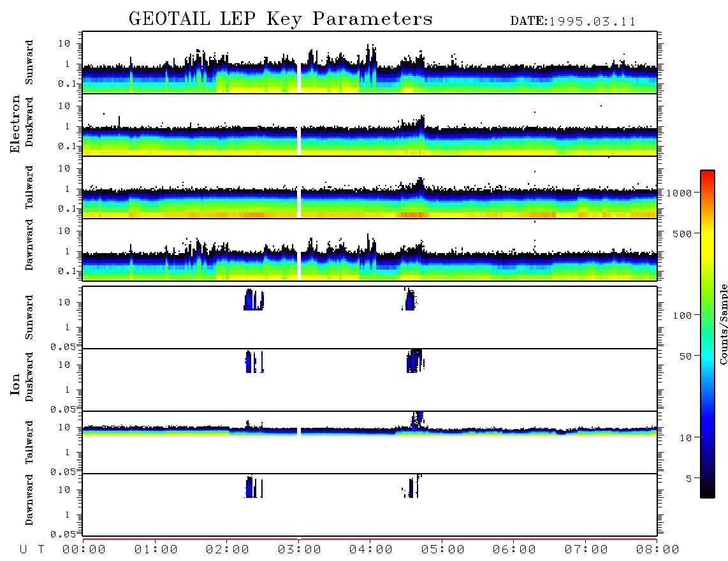Click the Ion "Tailward" panel label
Image resolution: width=728 pixels, height=561 pixels.
[29, 442]
